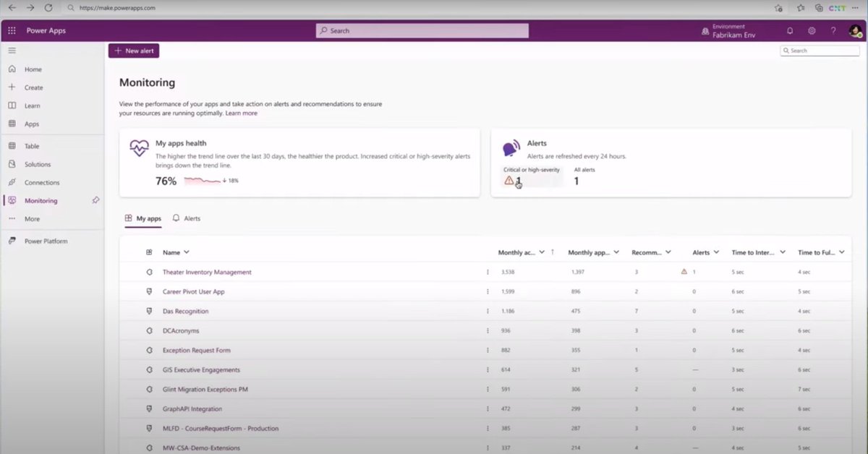This screenshot has height=454, width=868.
Task: Toggle the sort arrow on Monthly active column
Action: (x=551, y=252)
